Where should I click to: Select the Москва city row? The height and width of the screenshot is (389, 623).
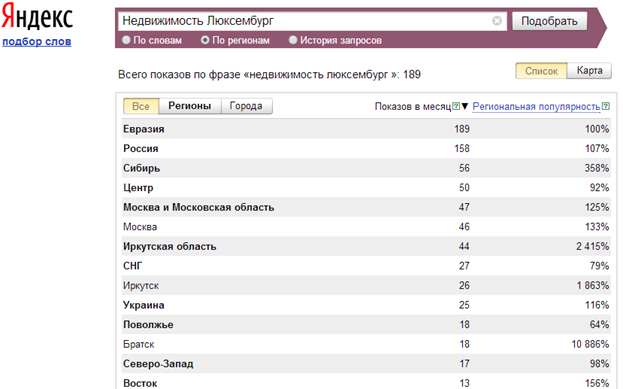(x=366, y=226)
